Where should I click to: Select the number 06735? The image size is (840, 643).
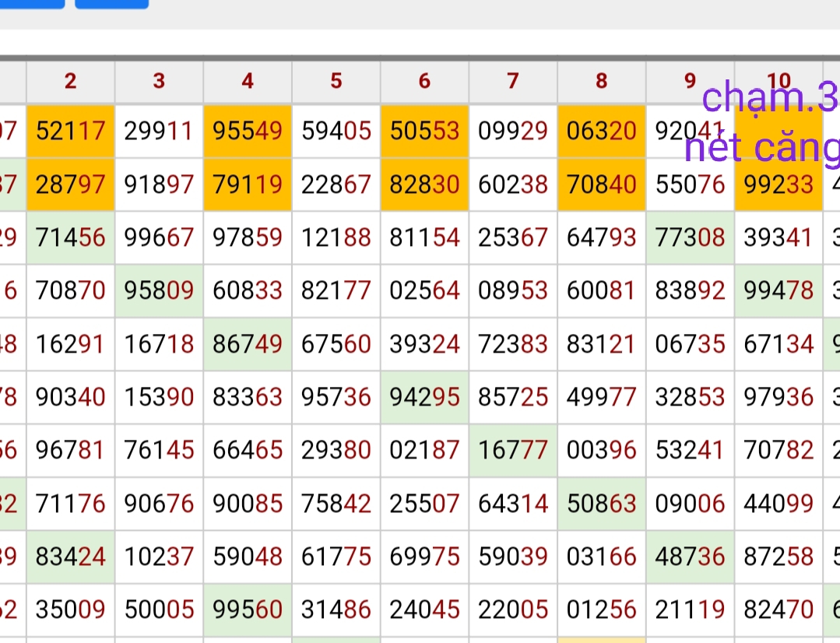690,344
